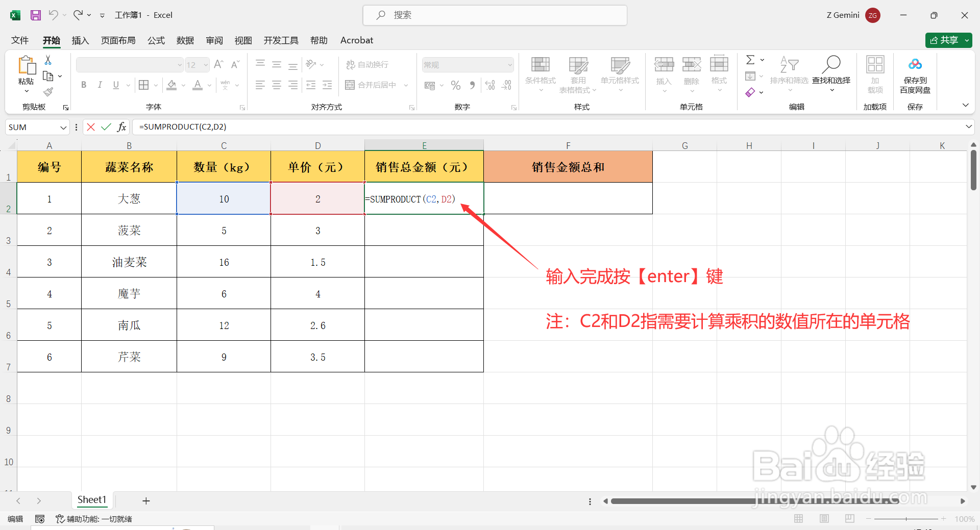Open the Name Box dropdown
The image size is (980, 530).
click(x=63, y=127)
